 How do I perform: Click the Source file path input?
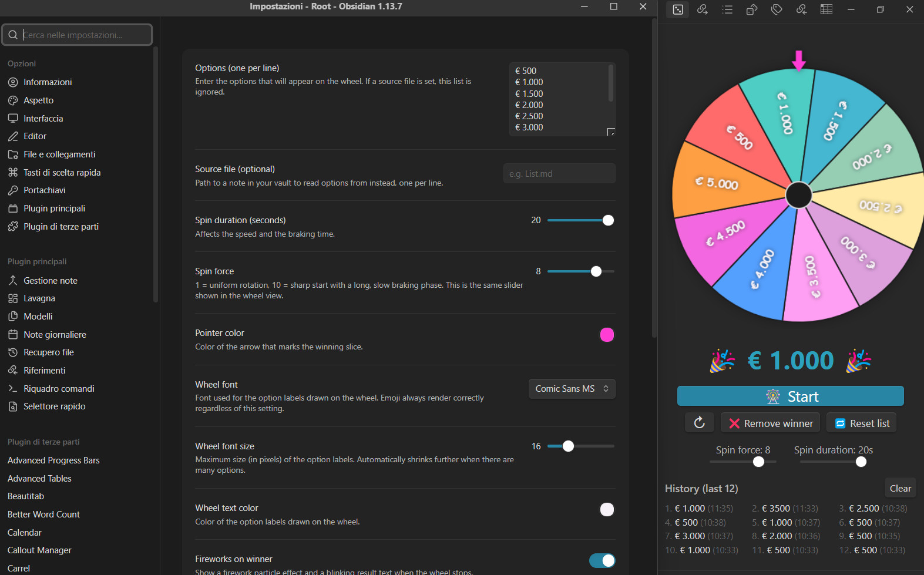tap(559, 174)
